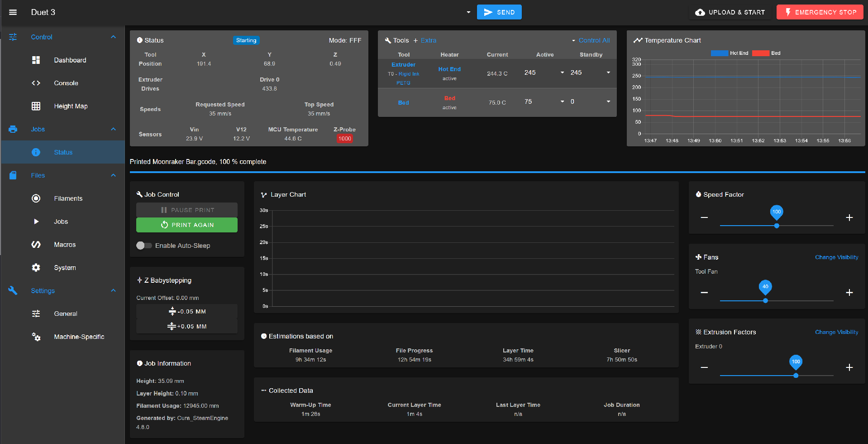Toggle the Hot End heater state

449,69
